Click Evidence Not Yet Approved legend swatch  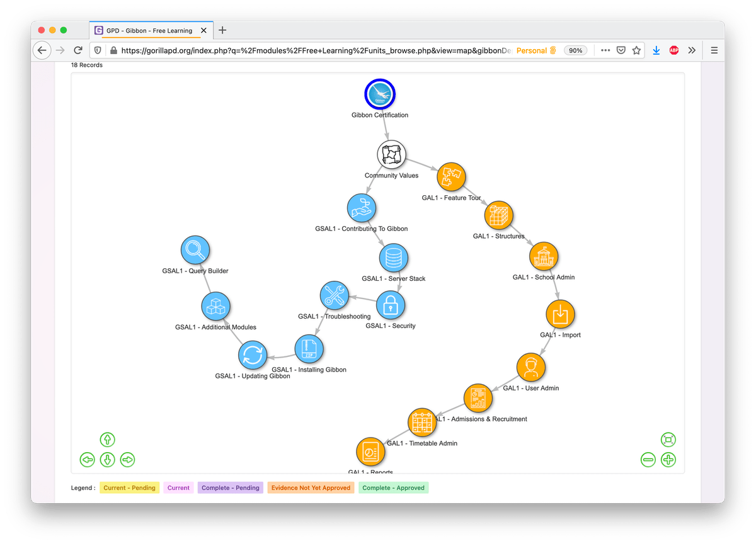point(311,488)
